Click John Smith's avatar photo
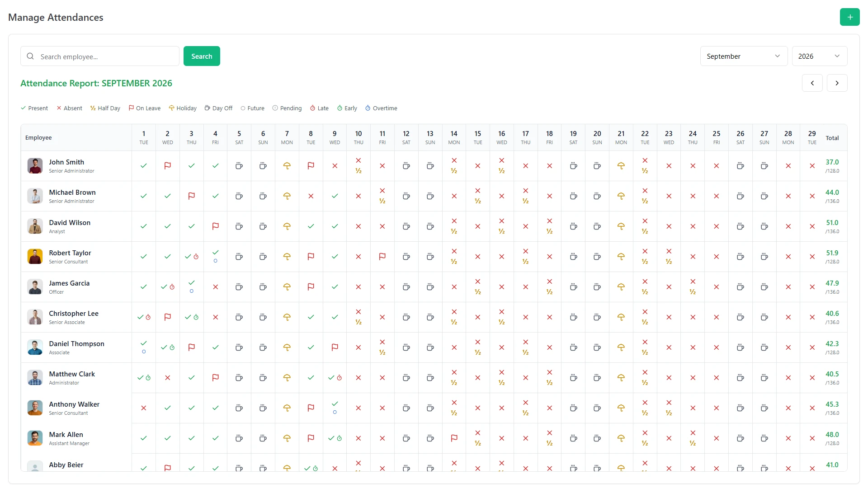The height and width of the screenshot is (488, 868). [35, 166]
